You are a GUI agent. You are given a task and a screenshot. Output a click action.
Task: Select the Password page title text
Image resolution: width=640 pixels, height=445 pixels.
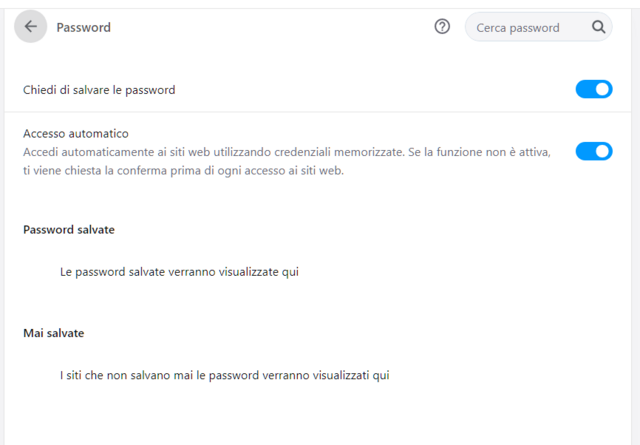(x=84, y=27)
